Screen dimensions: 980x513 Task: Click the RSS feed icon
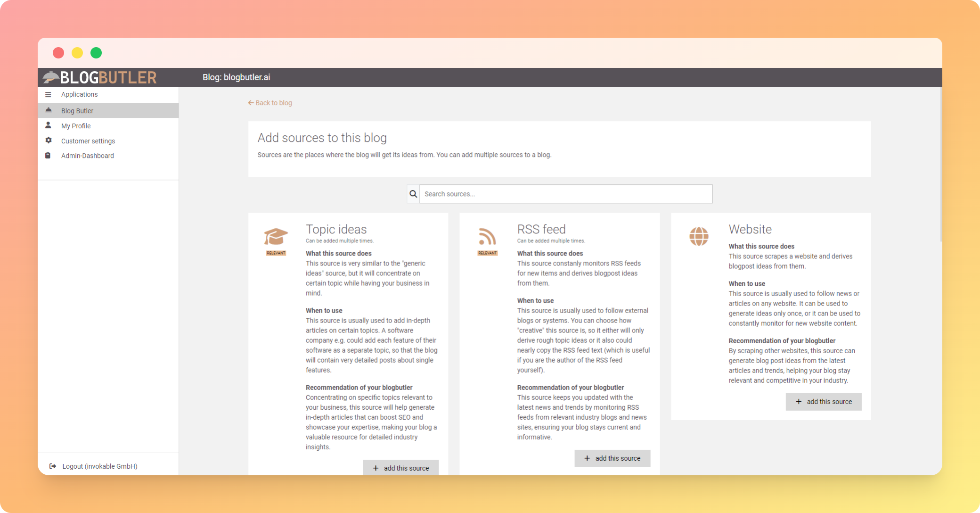pos(487,236)
